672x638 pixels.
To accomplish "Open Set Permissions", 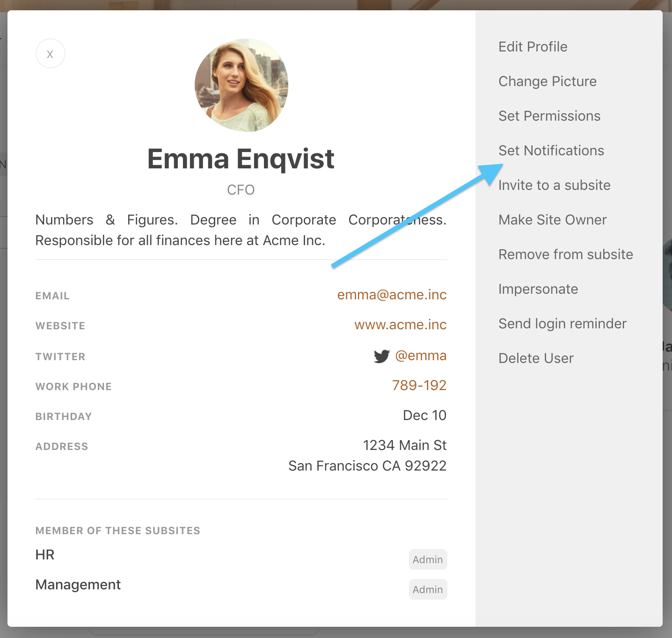I will coord(549,116).
